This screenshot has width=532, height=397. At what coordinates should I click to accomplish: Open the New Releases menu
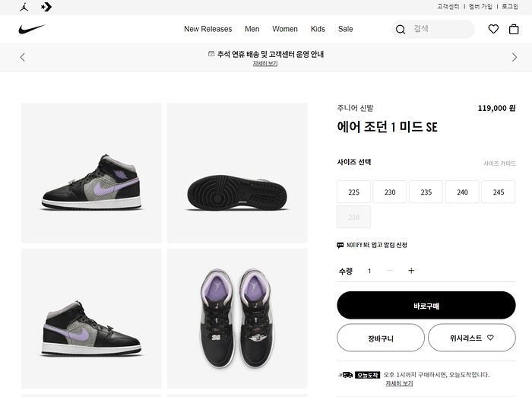(207, 29)
